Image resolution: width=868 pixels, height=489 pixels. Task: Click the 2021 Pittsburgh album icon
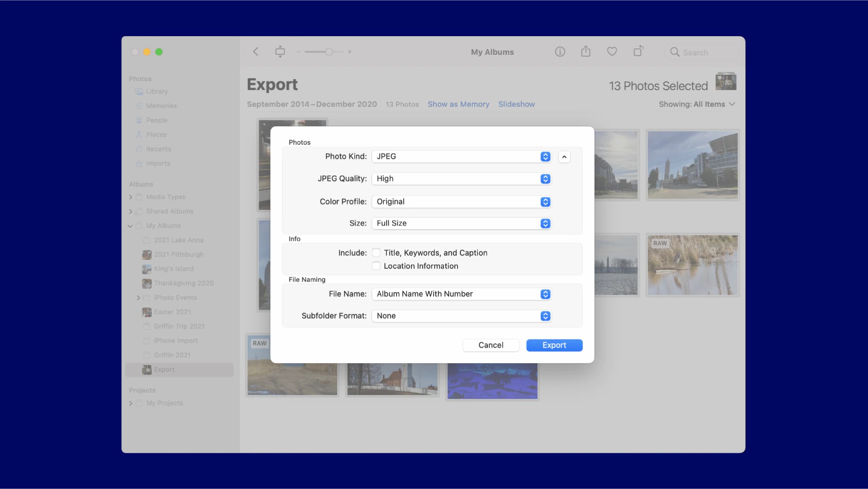(147, 254)
